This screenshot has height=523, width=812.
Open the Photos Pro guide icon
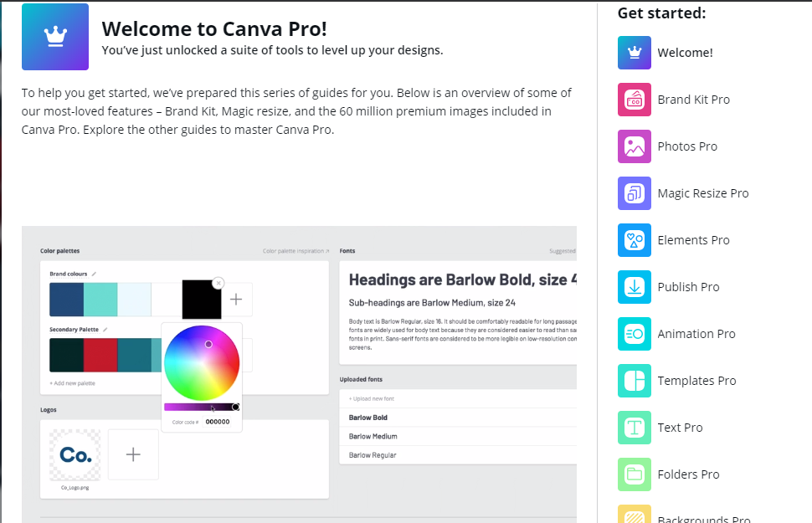coord(634,146)
